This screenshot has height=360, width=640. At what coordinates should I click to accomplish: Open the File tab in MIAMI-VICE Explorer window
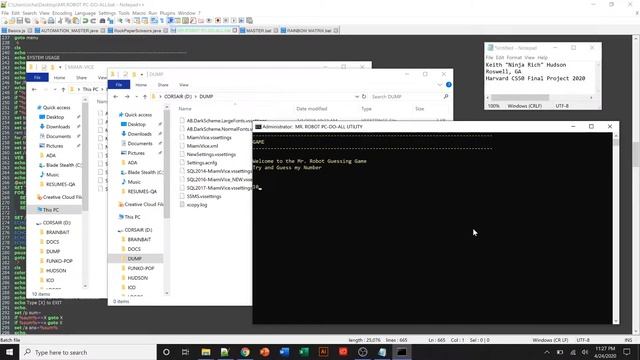point(37,78)
